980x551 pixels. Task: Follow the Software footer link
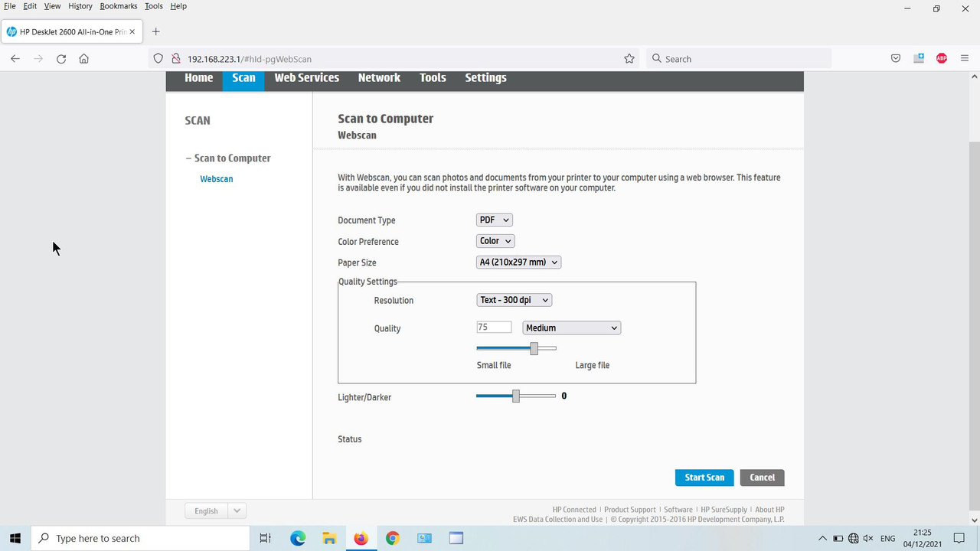(x=678, y=510)
